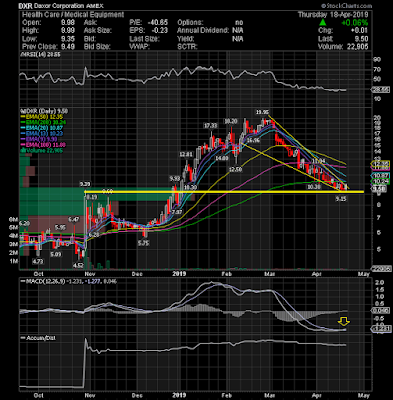393x400 pixels.
Task: Click the 12.50 low price label
Action: click(235, 169)
